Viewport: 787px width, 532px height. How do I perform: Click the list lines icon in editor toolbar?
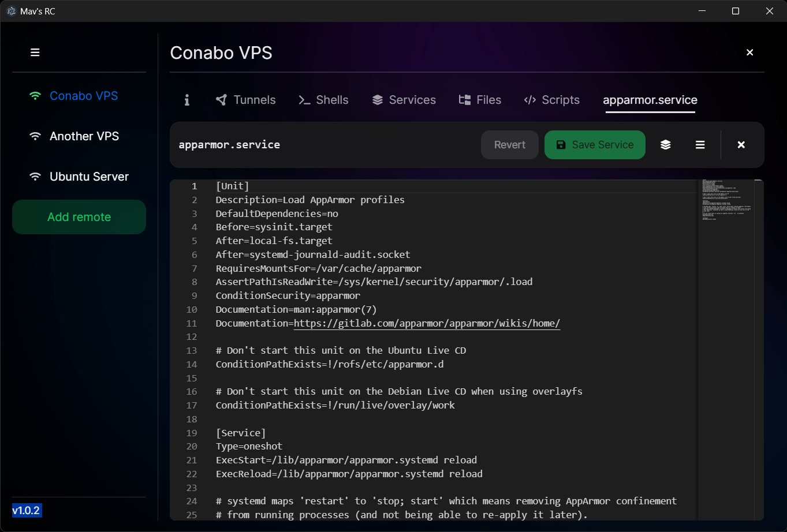coord(700,145)
